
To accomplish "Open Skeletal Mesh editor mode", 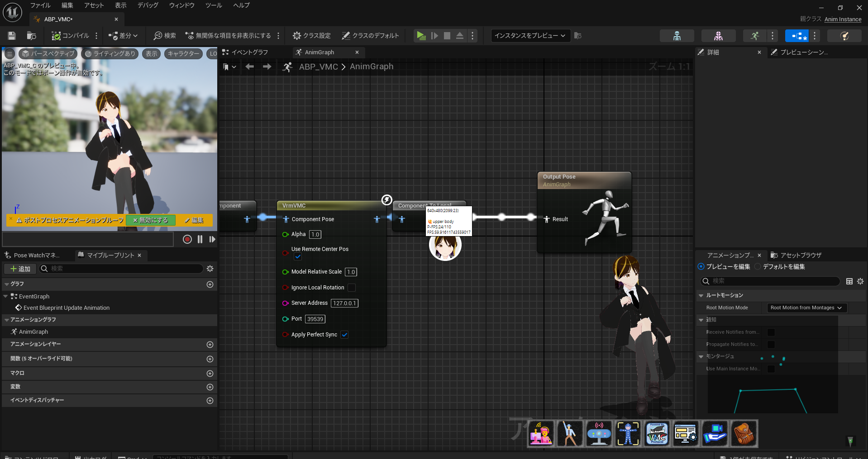I will coord(718,35).
